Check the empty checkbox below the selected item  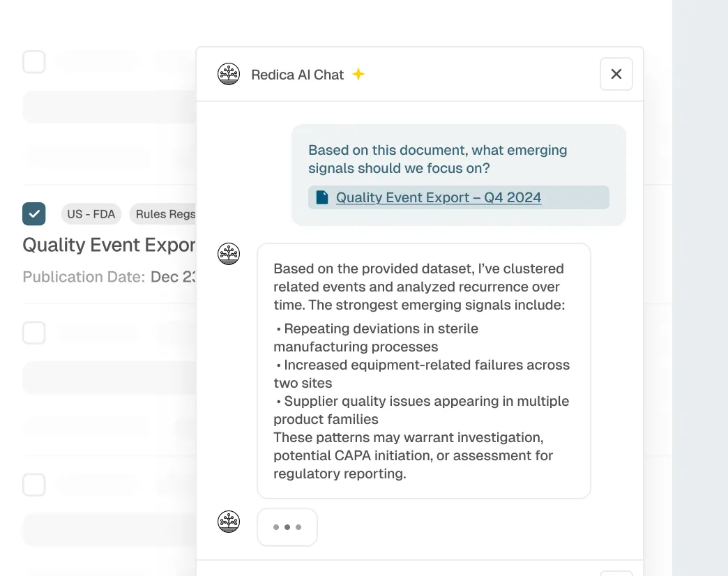[33, 333]
